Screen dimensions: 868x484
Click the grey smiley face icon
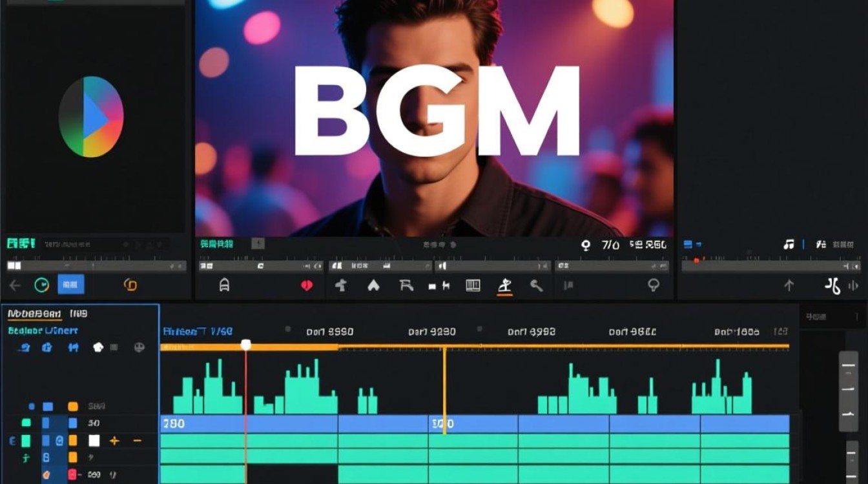[x=139, y=347]
